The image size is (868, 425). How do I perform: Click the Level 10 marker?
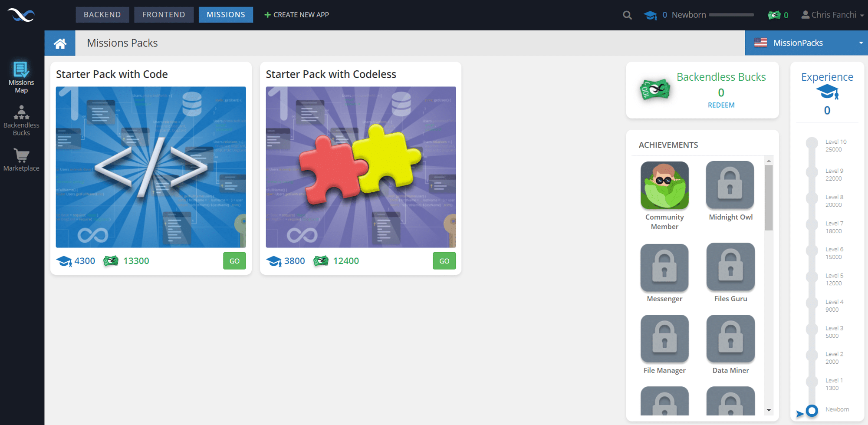812,143
